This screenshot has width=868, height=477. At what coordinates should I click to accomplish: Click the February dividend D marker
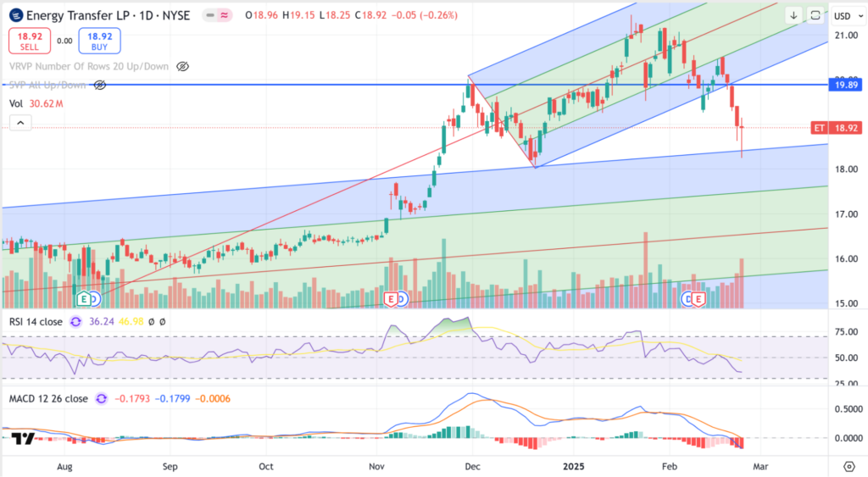tap(687, 299)
